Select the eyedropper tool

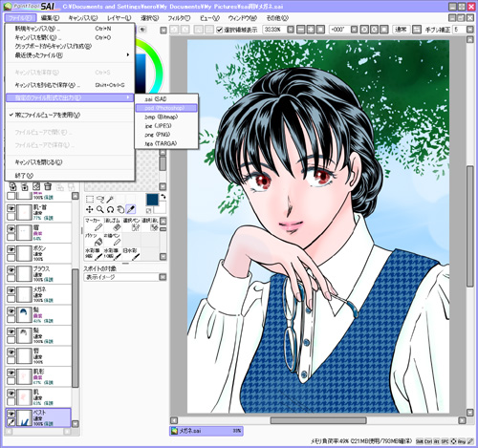[131, 209]
